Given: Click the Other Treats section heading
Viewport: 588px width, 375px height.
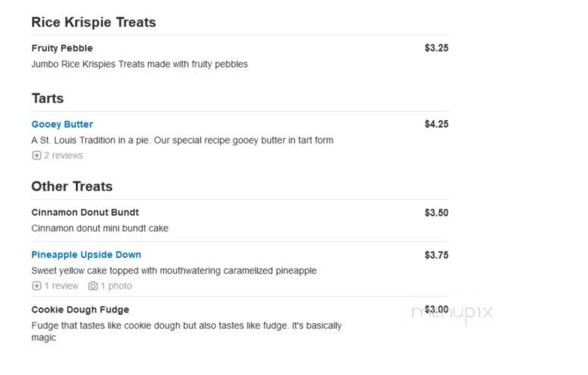Looking at the screenshot, I should (x=72, y=187).
